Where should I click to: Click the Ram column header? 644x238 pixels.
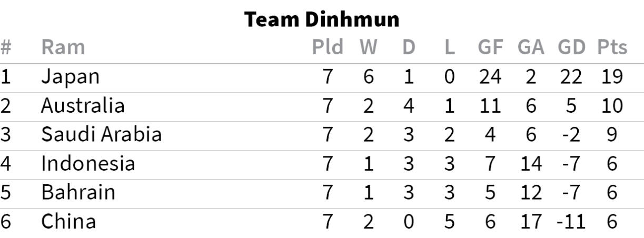point(63,47)
